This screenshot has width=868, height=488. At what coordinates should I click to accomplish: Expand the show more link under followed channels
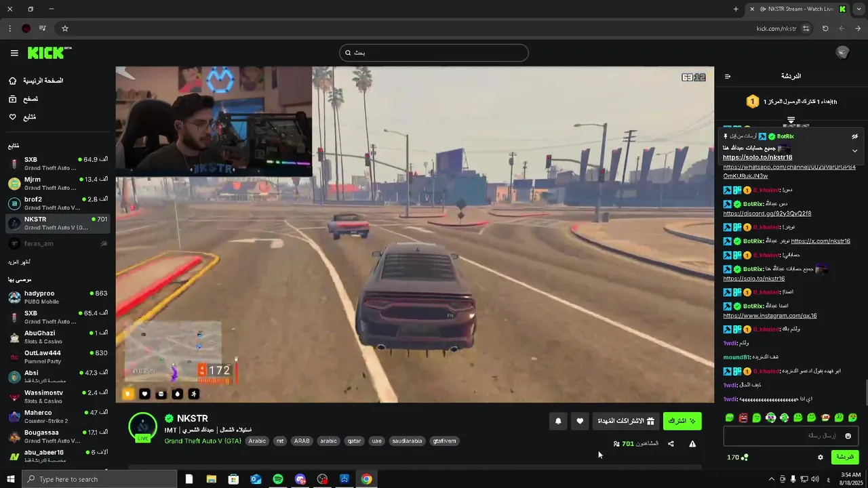click(x=19, y=262)
